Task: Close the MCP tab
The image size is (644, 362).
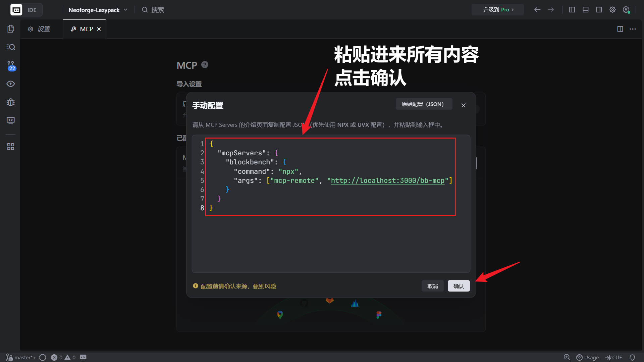Action: [x=99, y=29]
